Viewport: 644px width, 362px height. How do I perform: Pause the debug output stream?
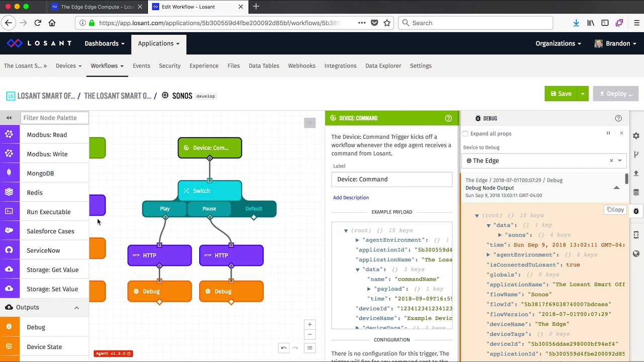click(608, 133)
